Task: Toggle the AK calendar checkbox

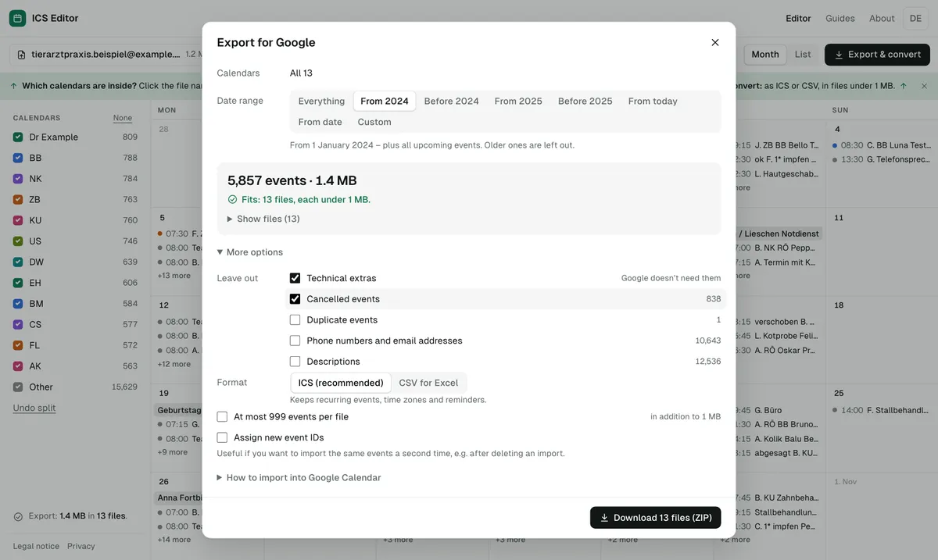Action: [x=18, y=366]
